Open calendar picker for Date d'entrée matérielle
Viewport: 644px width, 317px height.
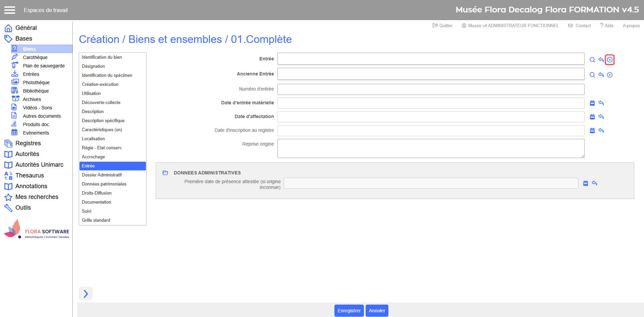(592, 103)
